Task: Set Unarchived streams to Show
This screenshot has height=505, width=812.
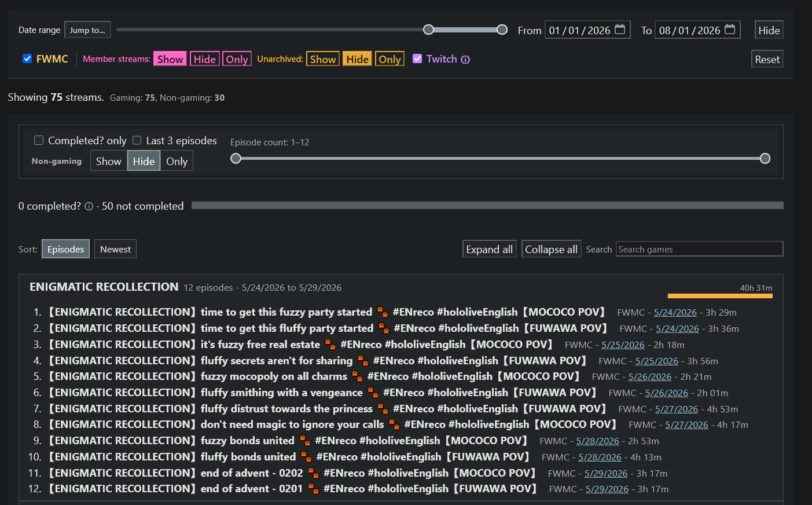Action: (x=323, y=59)
